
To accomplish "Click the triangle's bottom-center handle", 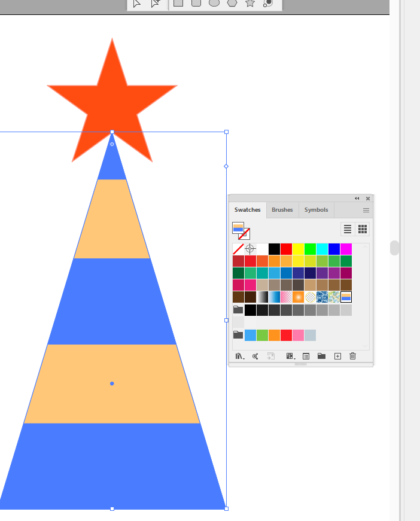I will (112, 508).
